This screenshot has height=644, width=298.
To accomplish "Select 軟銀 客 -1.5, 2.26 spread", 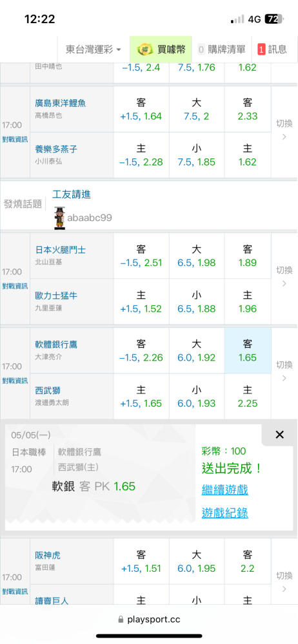I will 141,350.
